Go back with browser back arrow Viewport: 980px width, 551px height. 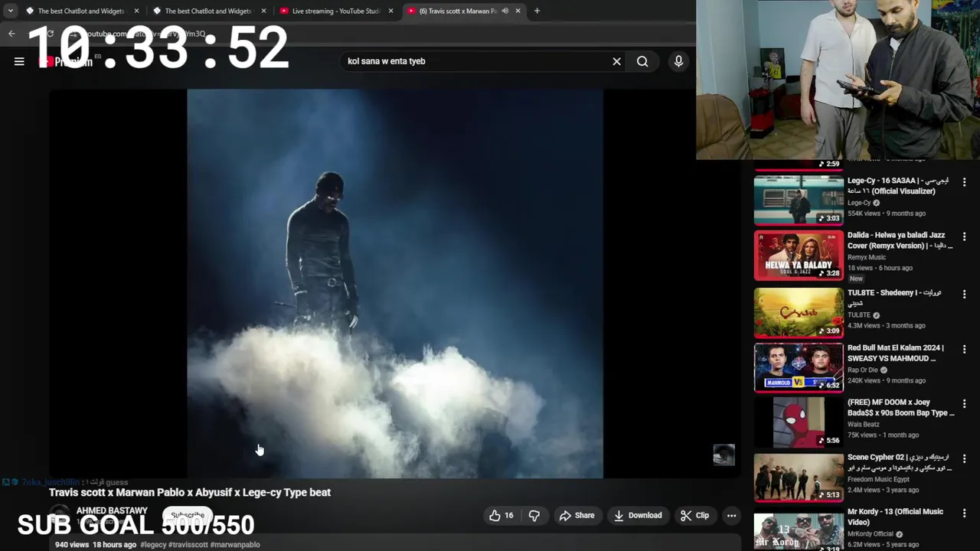point(11,34)
